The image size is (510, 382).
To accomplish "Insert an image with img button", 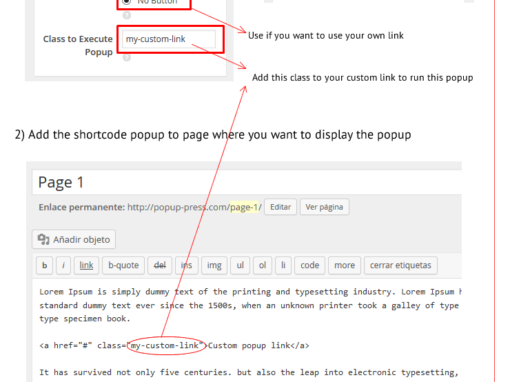I will [214, 265].
